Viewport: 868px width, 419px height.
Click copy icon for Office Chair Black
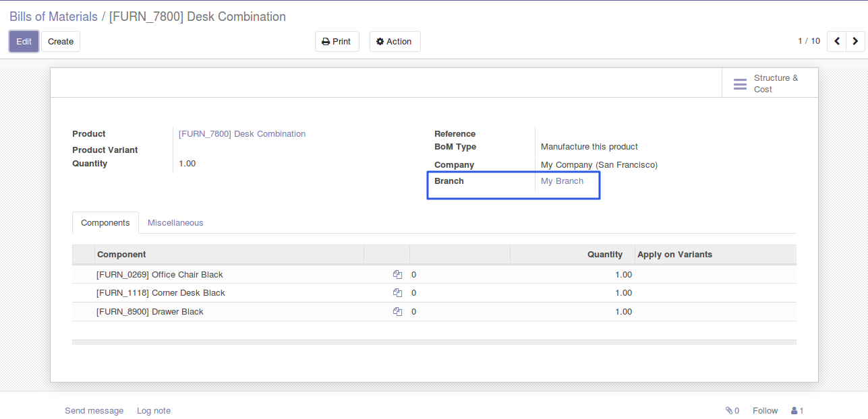397,275
